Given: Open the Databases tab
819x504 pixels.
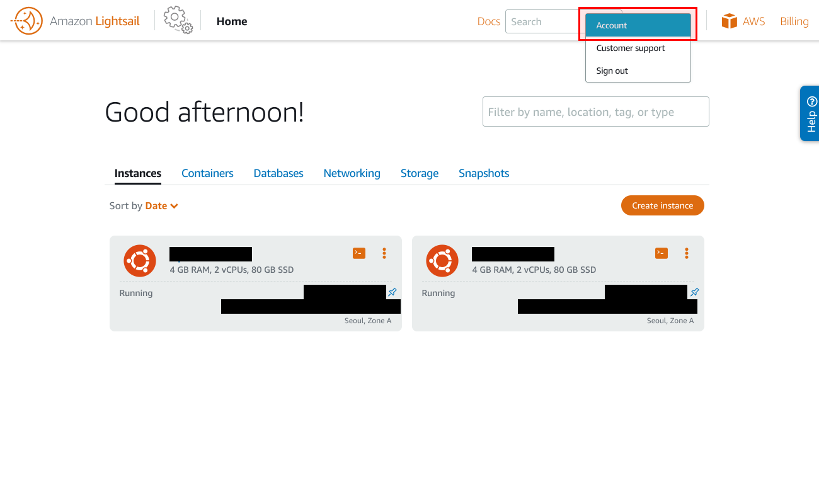Looking at the screenshot, I should [x=278, y=173].
